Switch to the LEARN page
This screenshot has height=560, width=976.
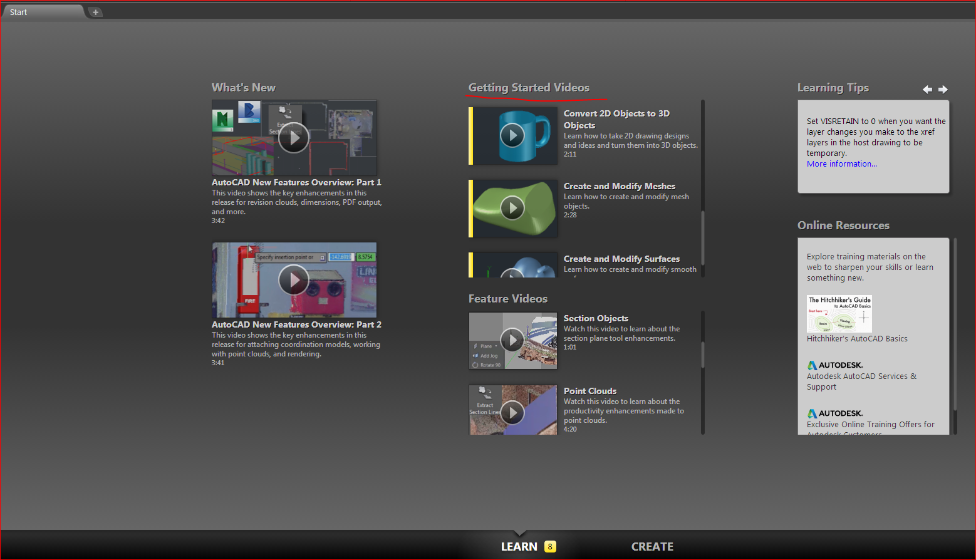[x=518, y=546]
